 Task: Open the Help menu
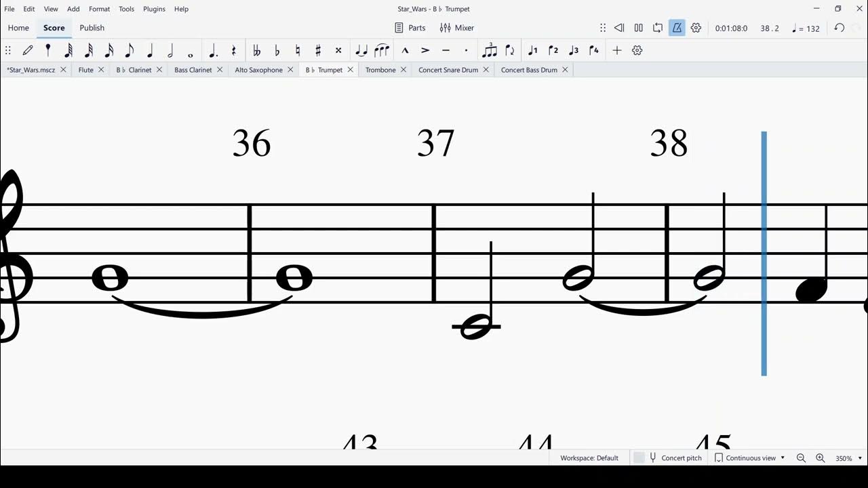tap(181, 9)
